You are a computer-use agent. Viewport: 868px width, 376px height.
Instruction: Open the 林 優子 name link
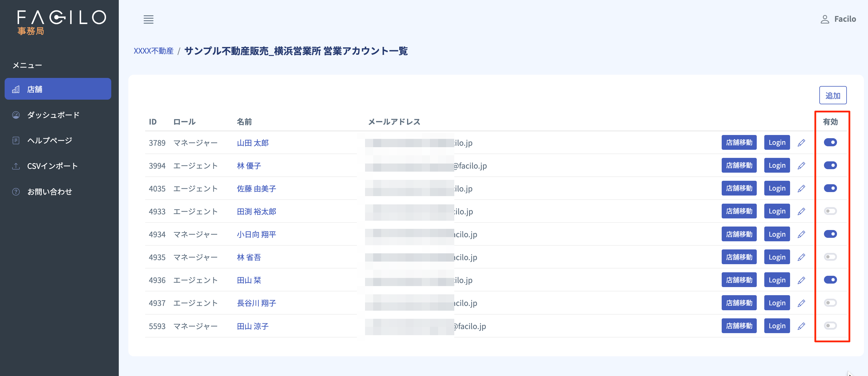(x=249, y=166)
